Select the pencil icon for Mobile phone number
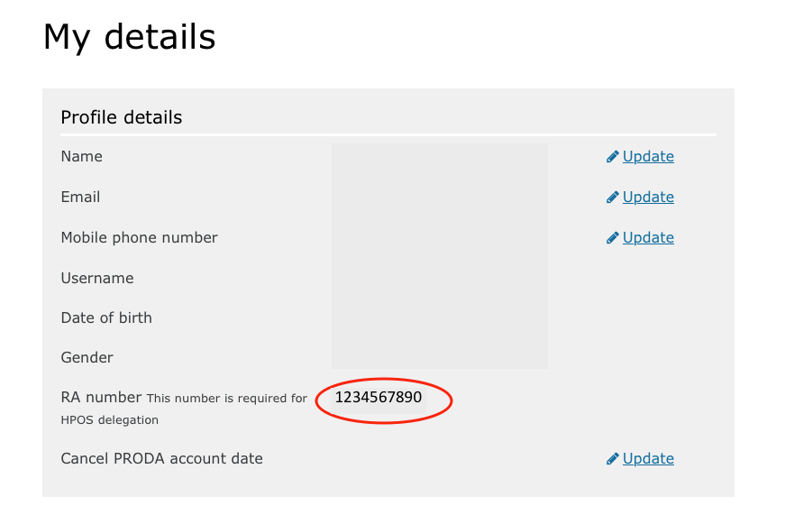 point(613,237)
